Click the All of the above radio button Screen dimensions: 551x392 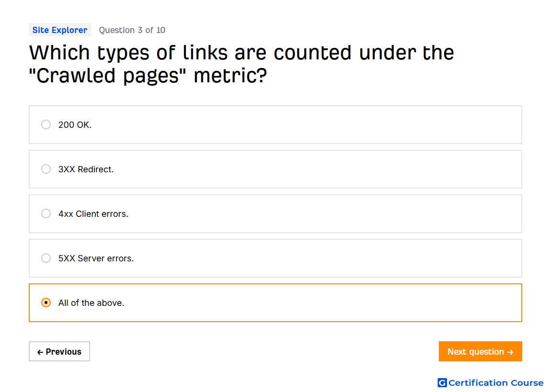pyautogui.click(x=46, y=302)
